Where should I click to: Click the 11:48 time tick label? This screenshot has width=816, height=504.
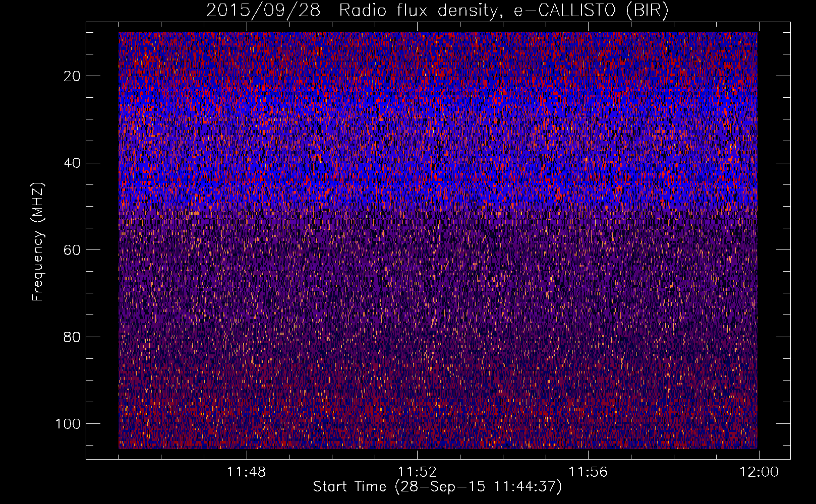click(x=247, y=472)
